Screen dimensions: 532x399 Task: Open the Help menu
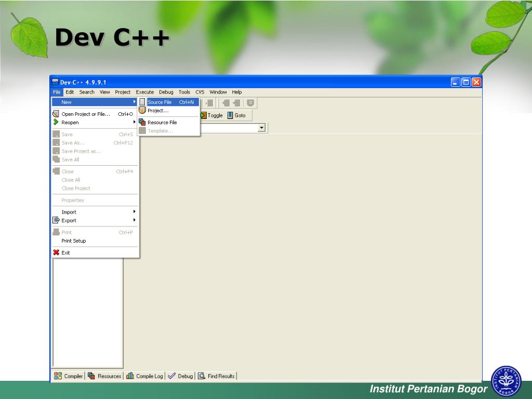click(x=237, y=92)
